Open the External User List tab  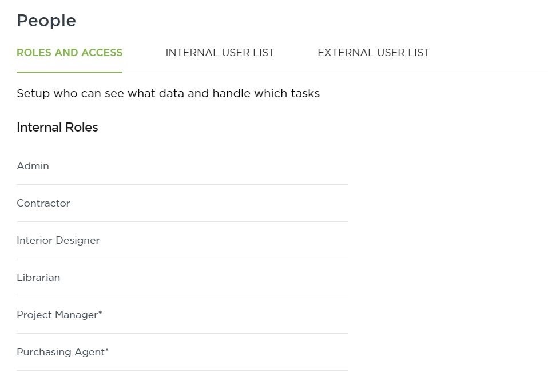(374, 53)
